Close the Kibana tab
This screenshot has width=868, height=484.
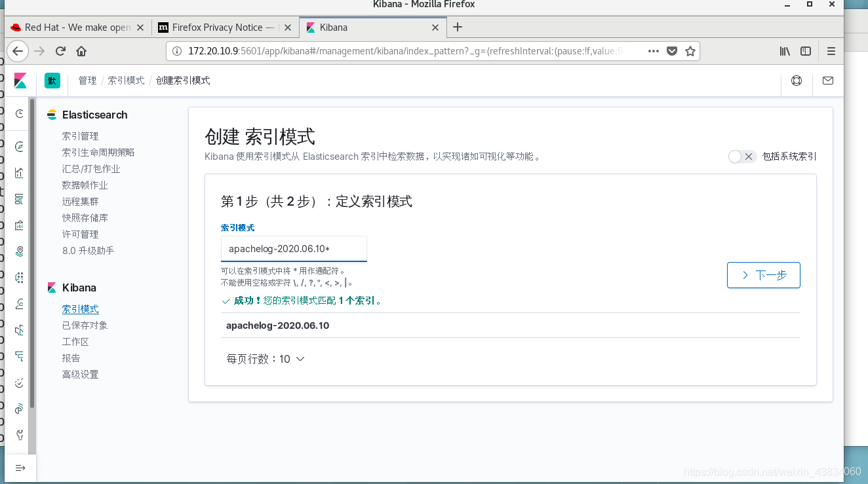435,28
